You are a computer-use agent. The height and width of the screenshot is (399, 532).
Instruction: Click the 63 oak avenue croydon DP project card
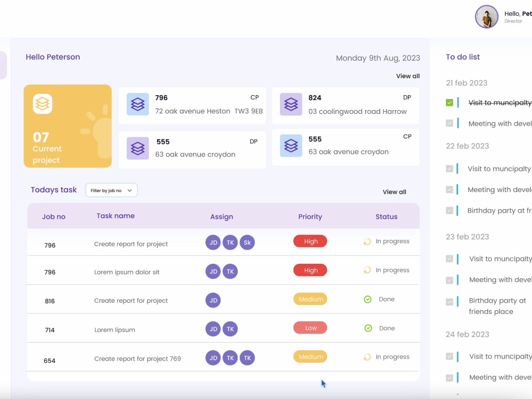(x=193, y=149)
